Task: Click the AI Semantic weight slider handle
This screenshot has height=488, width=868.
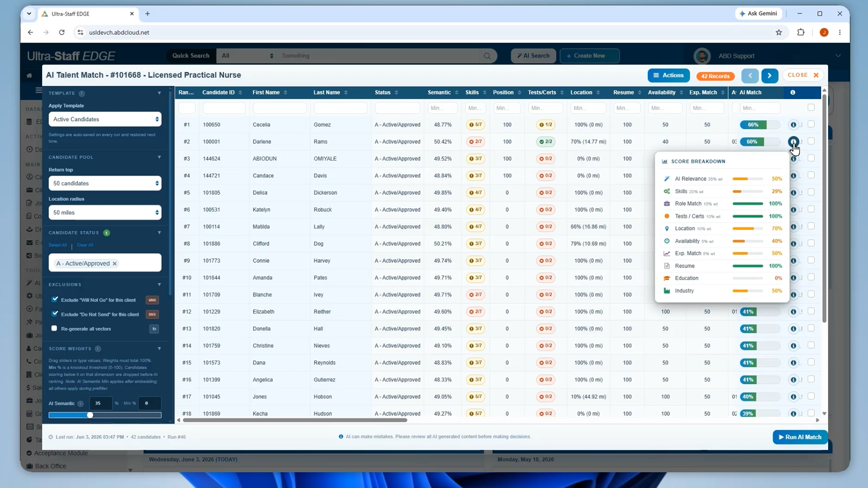Action: pyautogui.click(x=90, y=415)
